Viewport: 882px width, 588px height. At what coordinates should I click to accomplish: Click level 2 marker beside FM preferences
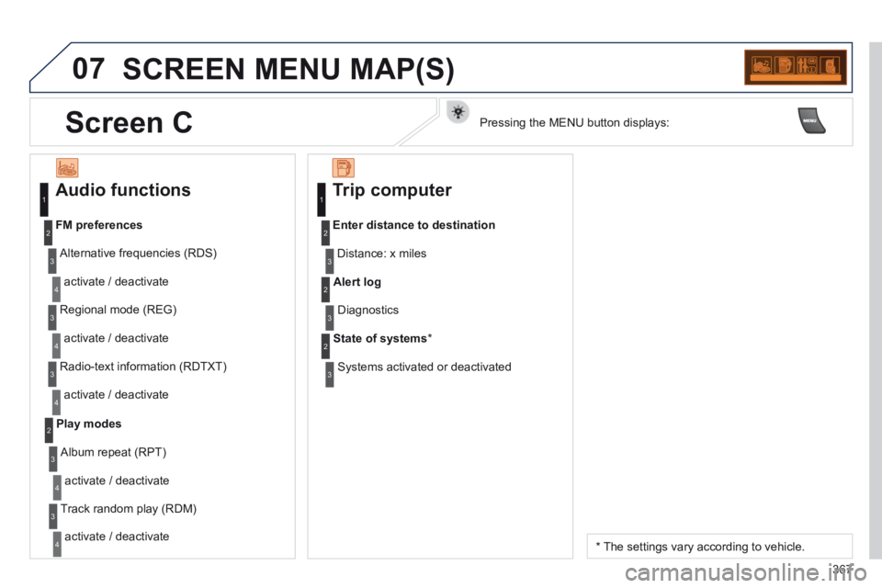click(48, 233)
